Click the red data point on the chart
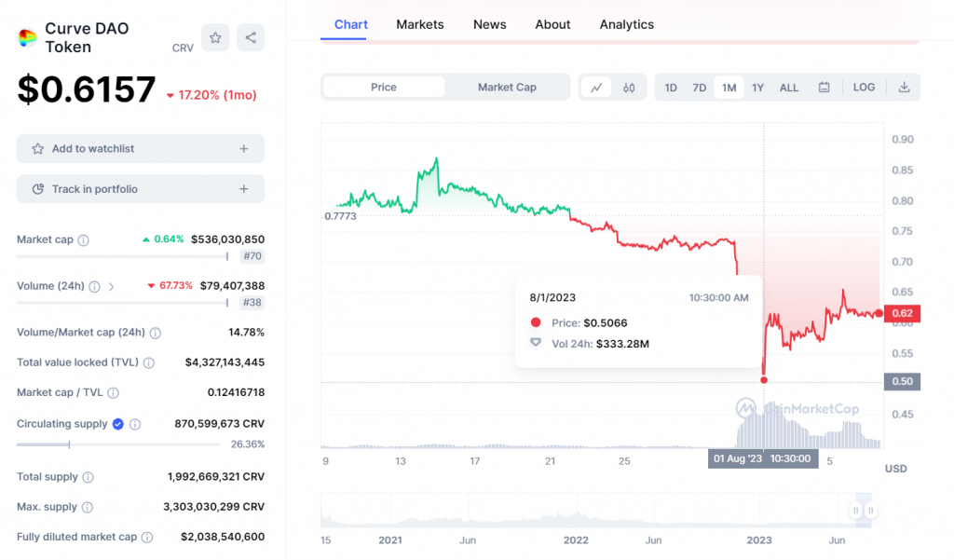 [764, 380]
